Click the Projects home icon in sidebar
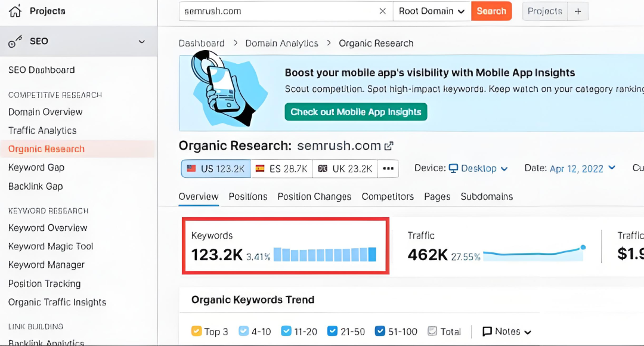 (x=15, y=11)
